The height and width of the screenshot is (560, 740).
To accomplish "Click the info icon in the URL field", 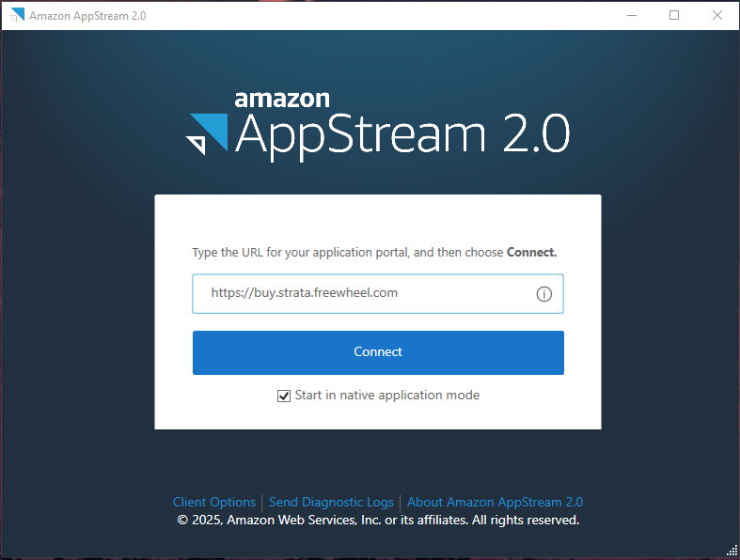I will click(x=543, y=294).
